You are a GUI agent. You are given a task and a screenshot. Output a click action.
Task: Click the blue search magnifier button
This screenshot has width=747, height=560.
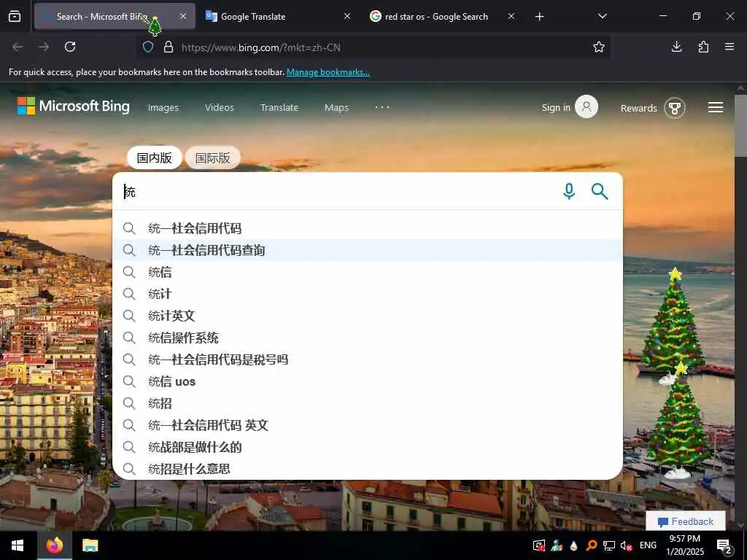pos(600,192)
